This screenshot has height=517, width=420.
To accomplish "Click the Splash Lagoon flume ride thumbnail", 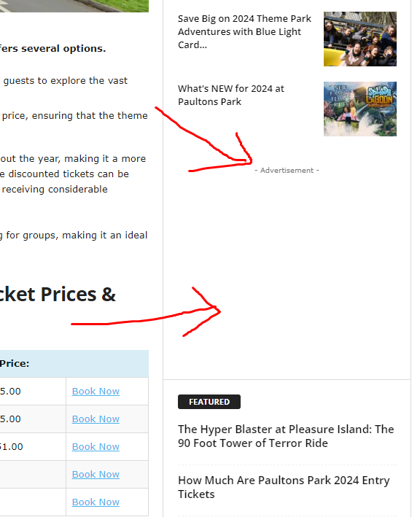I will (x=360, y=109).
